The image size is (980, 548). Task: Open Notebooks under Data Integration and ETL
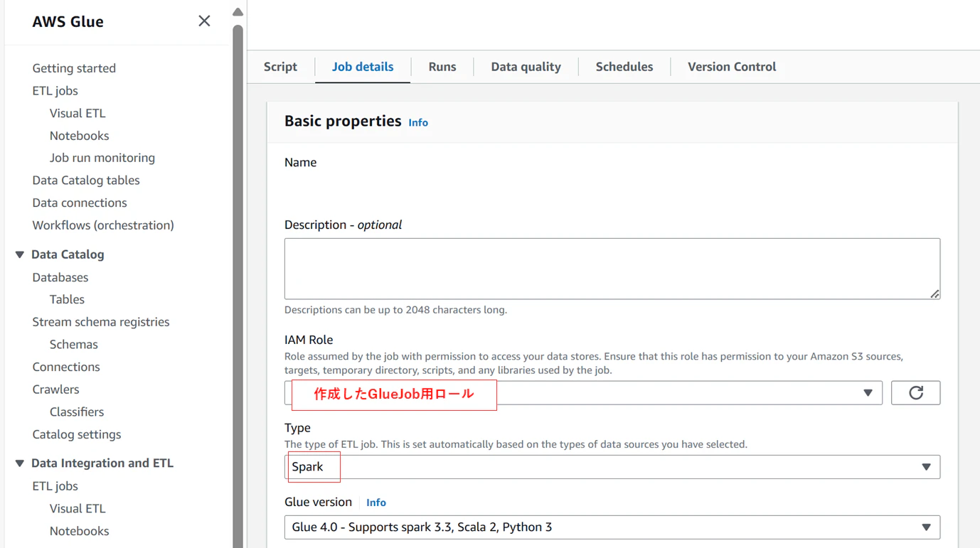pos(80,531)
